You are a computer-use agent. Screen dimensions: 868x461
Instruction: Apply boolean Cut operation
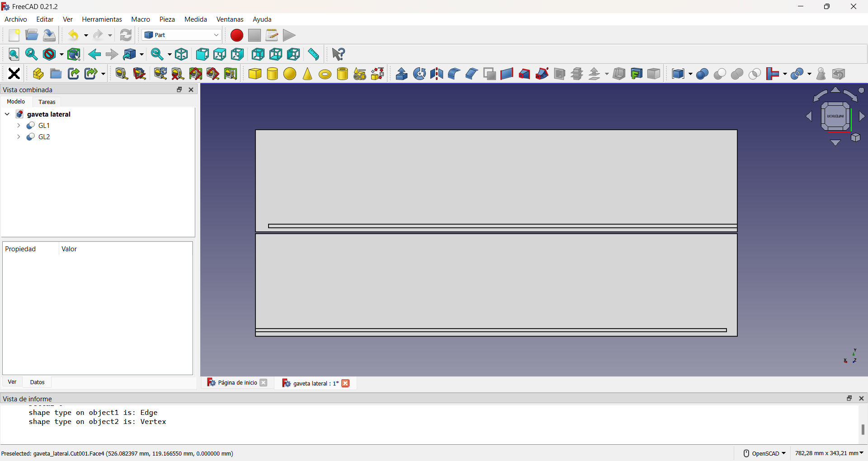point(720,74)
